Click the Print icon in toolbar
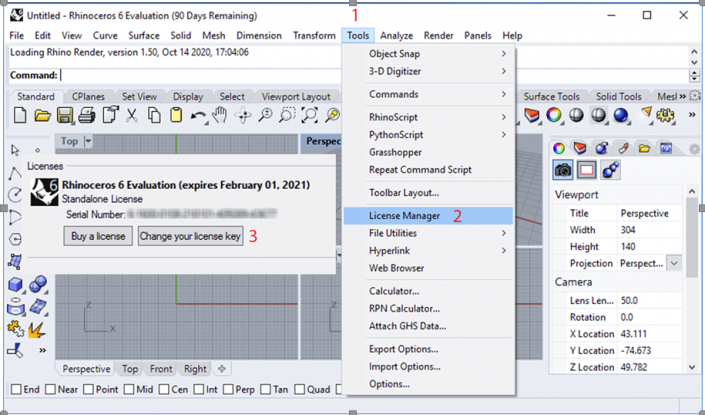Image resolution: width=705 pixels, height=415 pixels. pos(87,116)
